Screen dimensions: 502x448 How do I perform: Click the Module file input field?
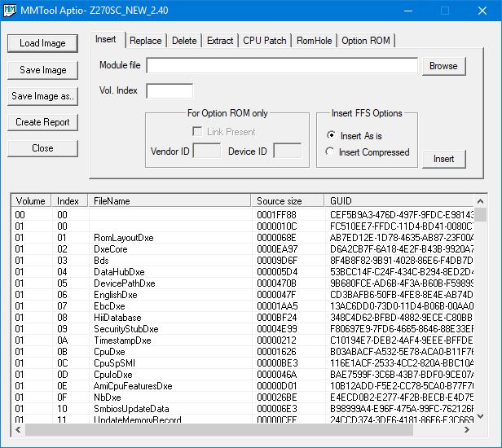click(281, 66)
